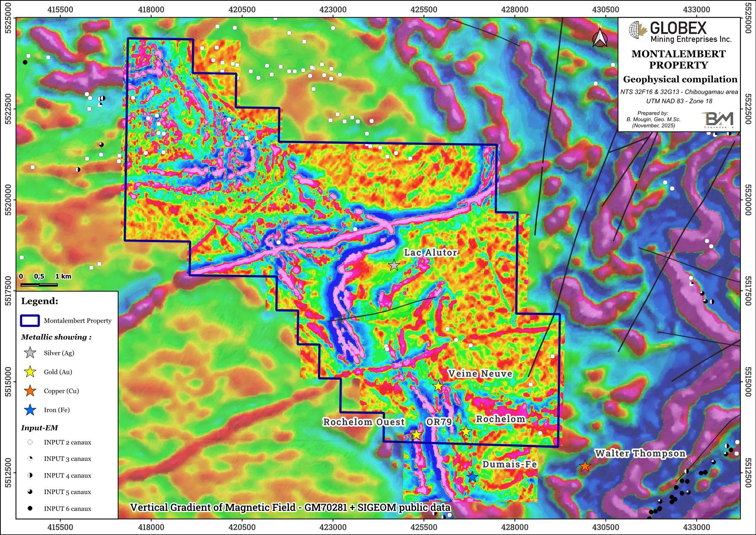Click the INPUT 5 canaux legend circle
The height and width of the screenshot is (535, 756).
click(30, 492)
